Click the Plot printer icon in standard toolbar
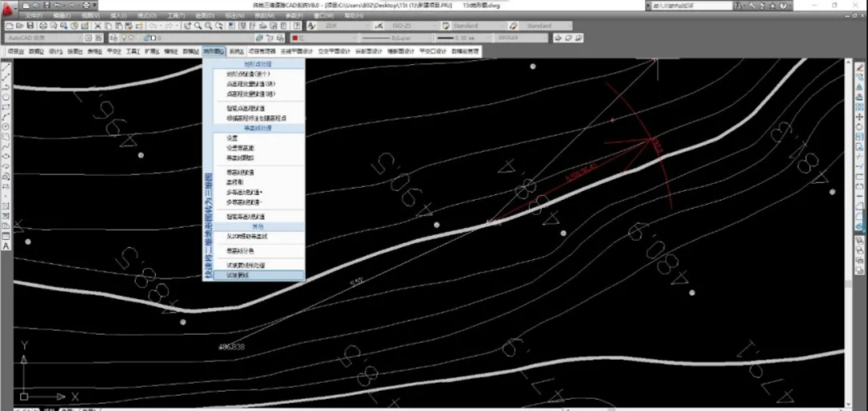The height and width of the screenshot is (411, 868). tap(43, 26)
